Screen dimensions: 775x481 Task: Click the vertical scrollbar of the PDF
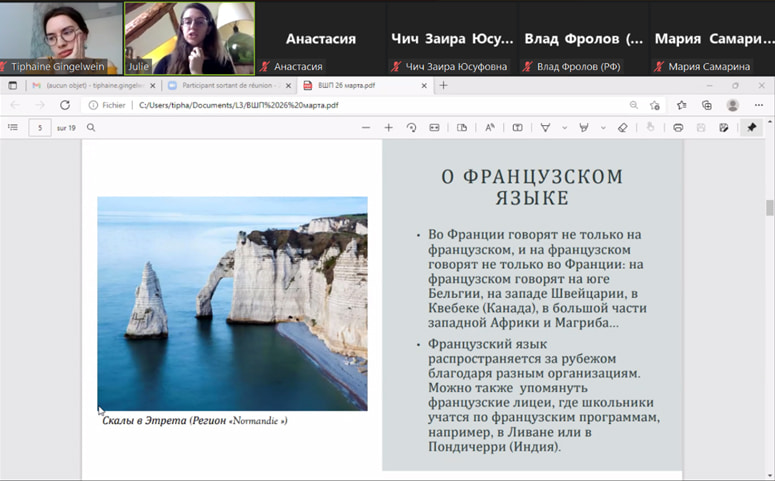point(769,207)
